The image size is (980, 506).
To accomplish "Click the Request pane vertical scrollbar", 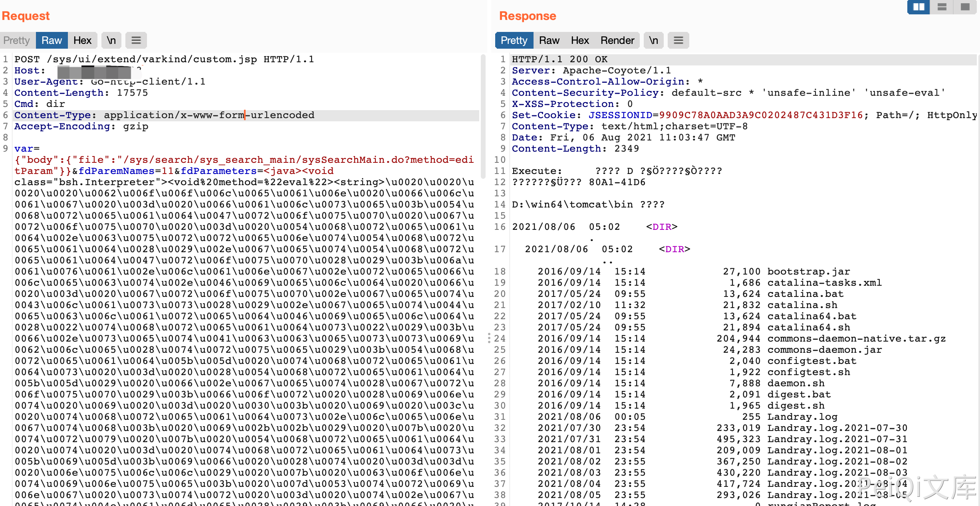I will pos(483,116).
